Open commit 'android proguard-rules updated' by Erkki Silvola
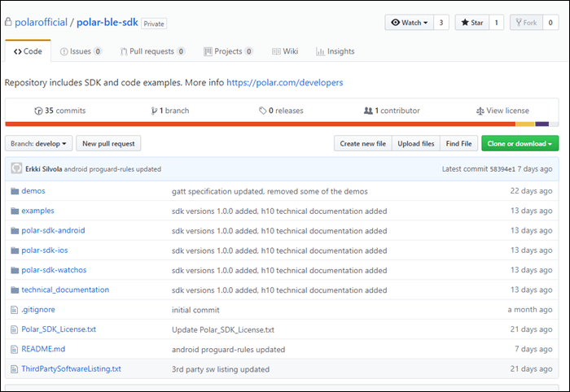 tap(112, 169)
